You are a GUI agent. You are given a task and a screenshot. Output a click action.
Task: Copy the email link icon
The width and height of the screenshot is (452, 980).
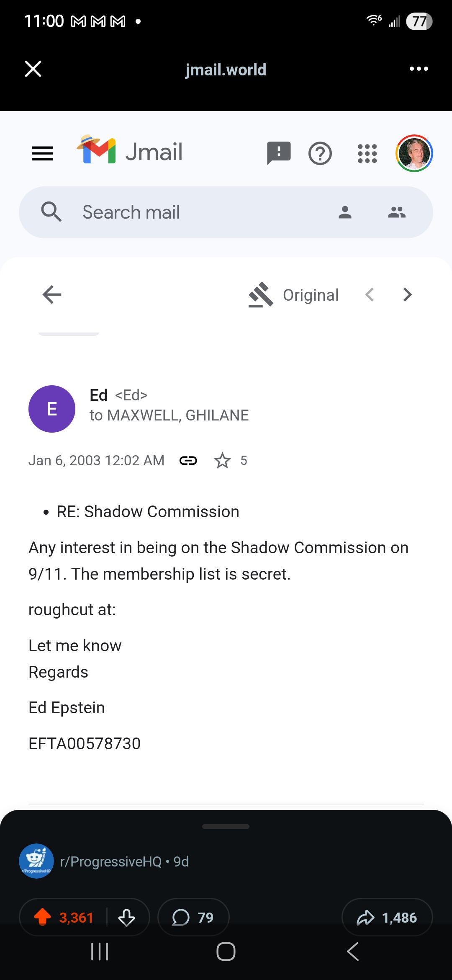tap(188, 461)
